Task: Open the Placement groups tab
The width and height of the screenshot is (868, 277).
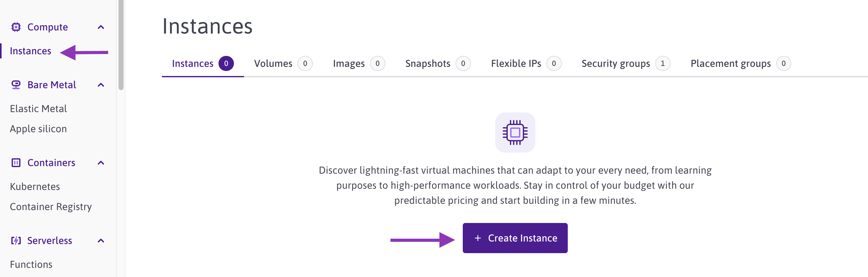Action: click(x=730, y=64)
